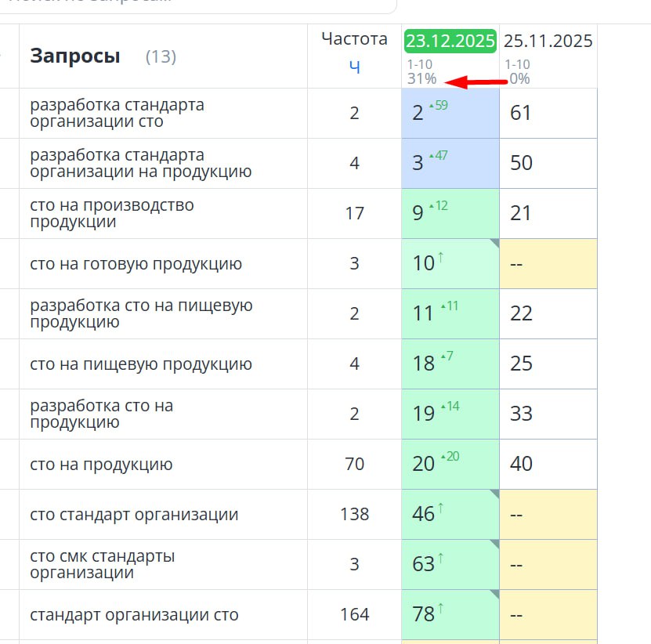Screen dimensions: 651x644
Task: Select query 'сто на продукцию'
Action: click(101, 465)
